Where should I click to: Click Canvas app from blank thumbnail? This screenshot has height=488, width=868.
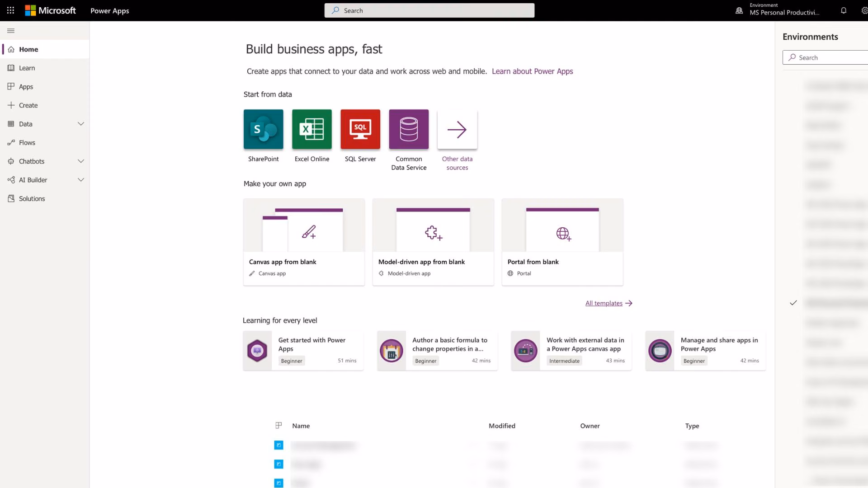(304, 225)
